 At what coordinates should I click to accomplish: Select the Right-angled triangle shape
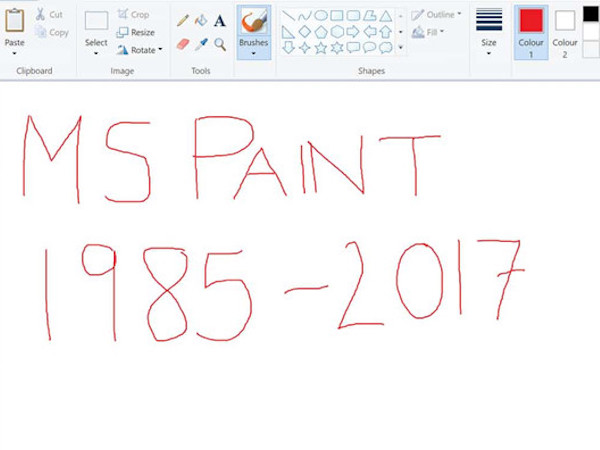288,32
